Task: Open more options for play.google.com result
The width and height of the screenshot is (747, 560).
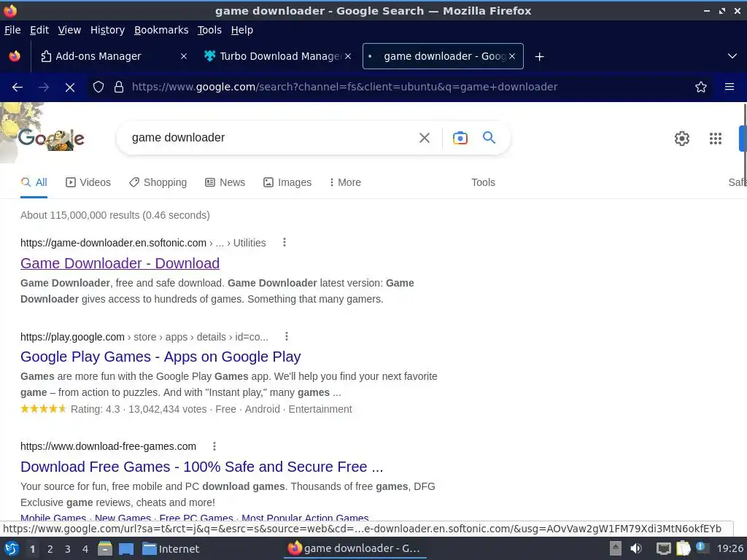Action: [x=286, y=337]
